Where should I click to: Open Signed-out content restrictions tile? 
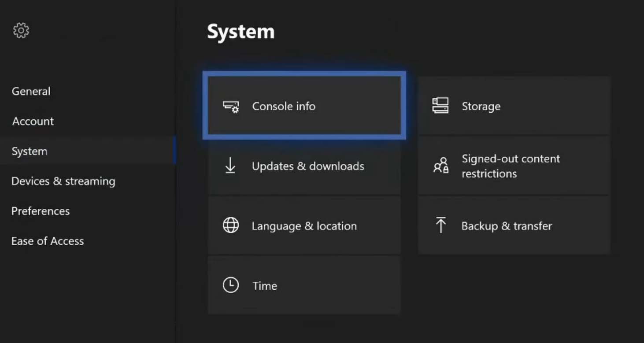(x=514, y=166)
